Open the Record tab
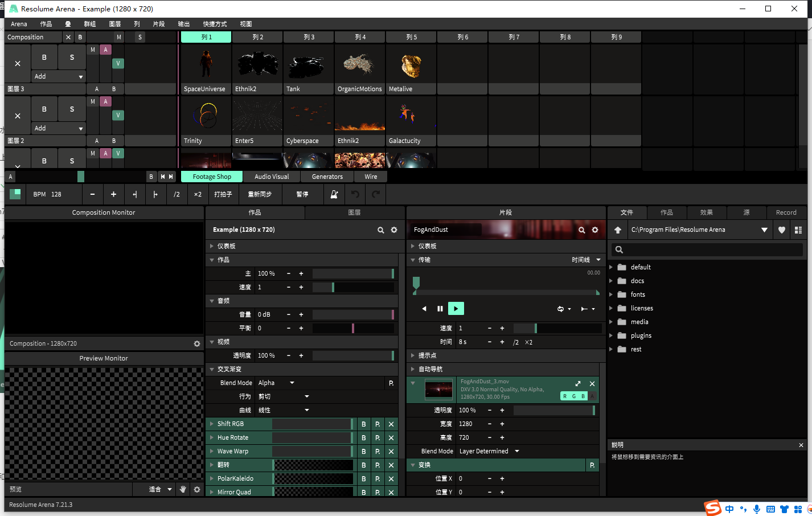Viewport: 812px width, 516px height. pyautogui.click(x=786, y=212)
